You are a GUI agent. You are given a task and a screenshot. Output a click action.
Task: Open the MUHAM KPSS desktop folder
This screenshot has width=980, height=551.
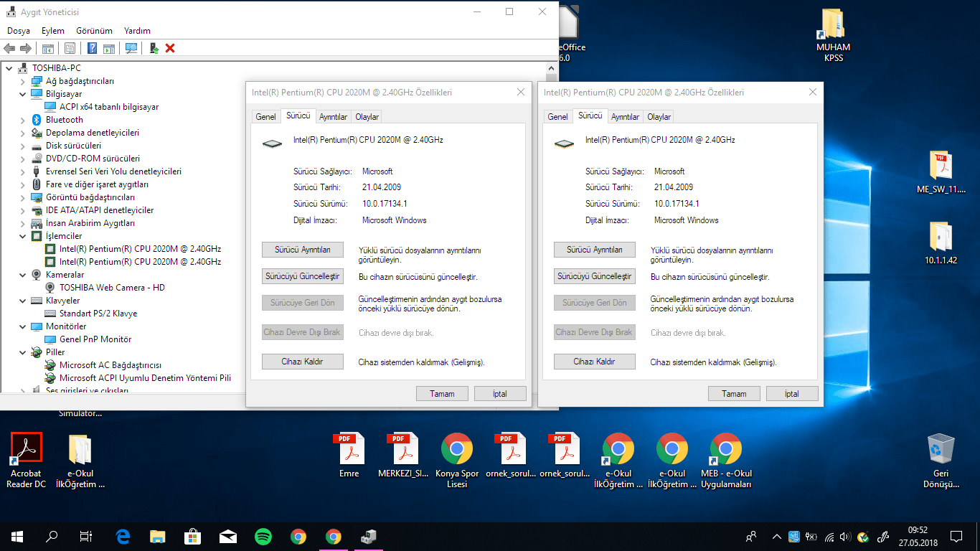834,35
